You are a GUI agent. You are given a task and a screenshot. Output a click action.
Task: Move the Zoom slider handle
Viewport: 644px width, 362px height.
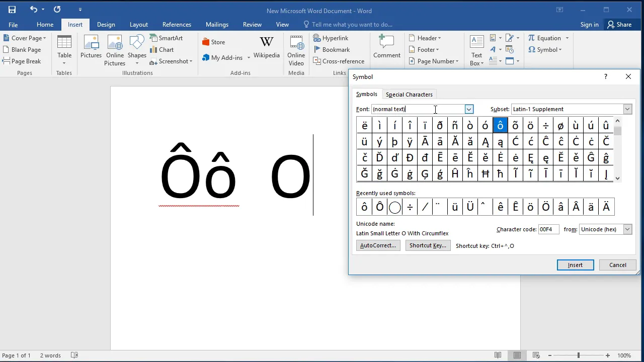pyautogui.click(x=579, y=355)
